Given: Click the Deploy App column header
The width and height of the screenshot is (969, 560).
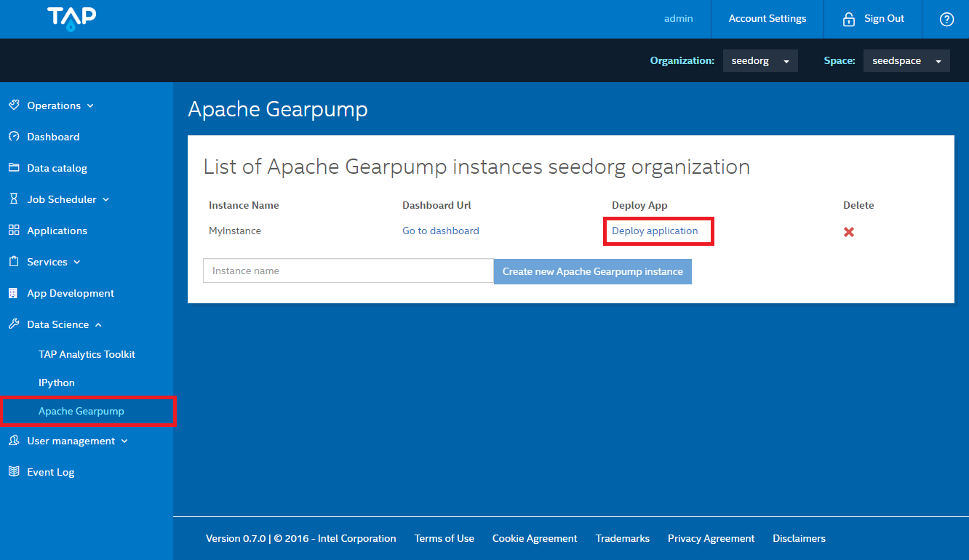Looking at the screenshot, I should [x=639, y=205].
